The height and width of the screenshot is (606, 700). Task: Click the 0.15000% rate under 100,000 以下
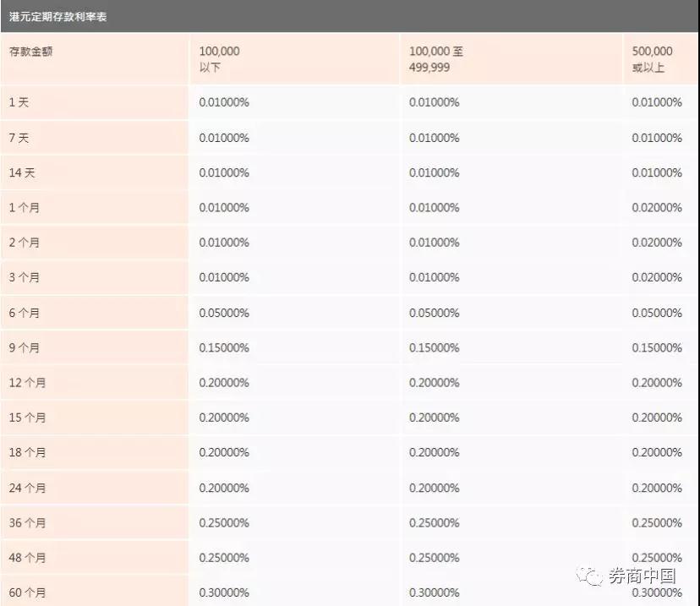click(224, 347)
